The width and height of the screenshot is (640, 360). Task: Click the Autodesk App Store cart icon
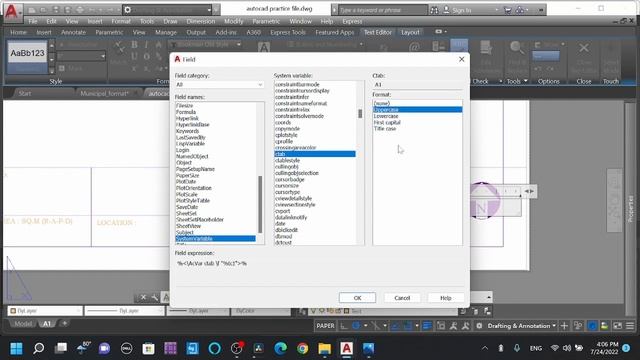tap(508, 10)
